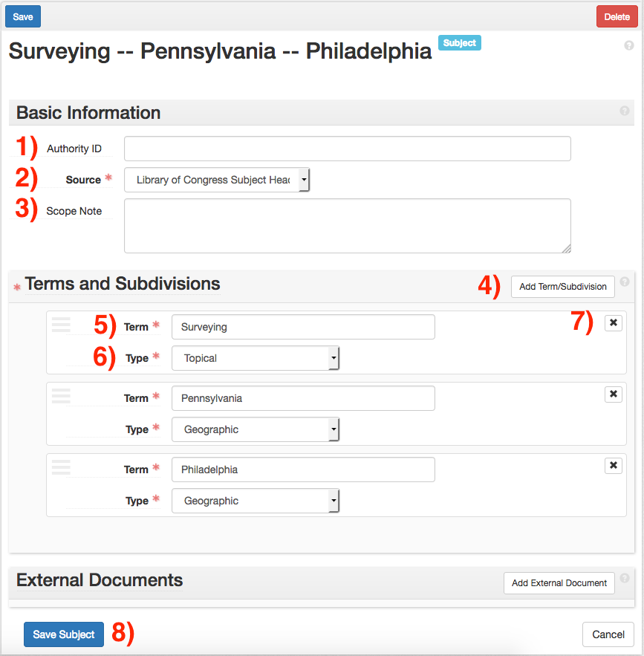Click the Basic Information help icon
The height and width of the screenshot is (656, 644).
(x=624, y=111)
